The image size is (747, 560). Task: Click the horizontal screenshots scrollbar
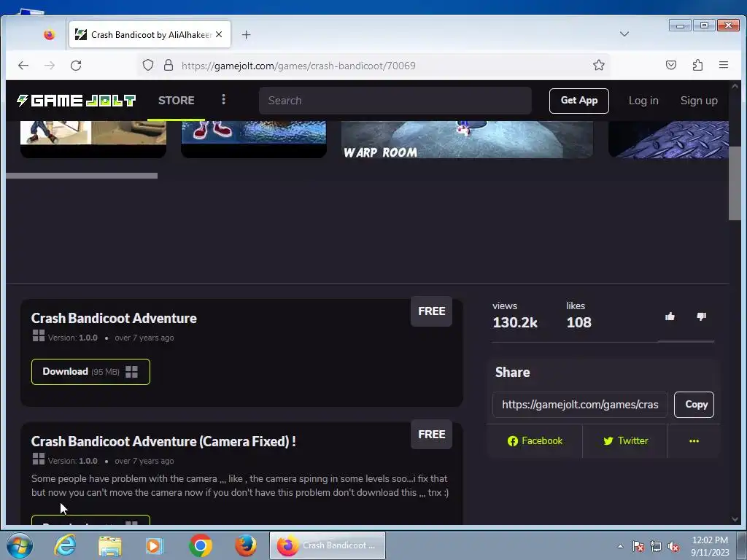coord(82,176)
